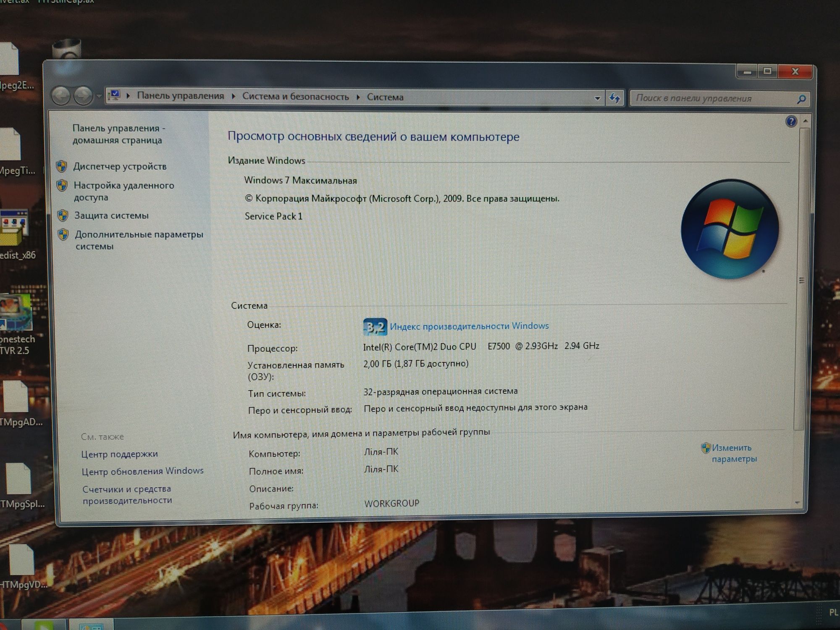The height and width of the screenshot is (630, 840).
Task: Click shield icon beside Защита системы
Action: tap(63, 215)
